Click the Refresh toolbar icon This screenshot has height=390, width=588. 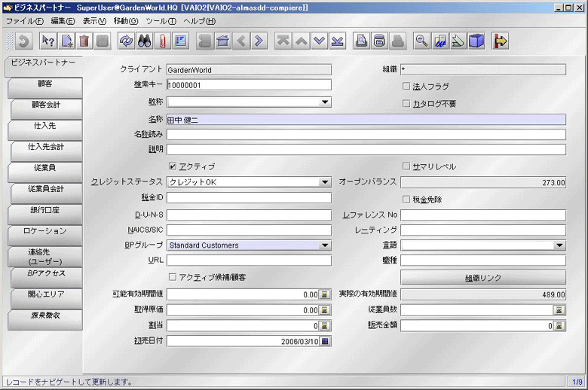(x=127, y=41)
